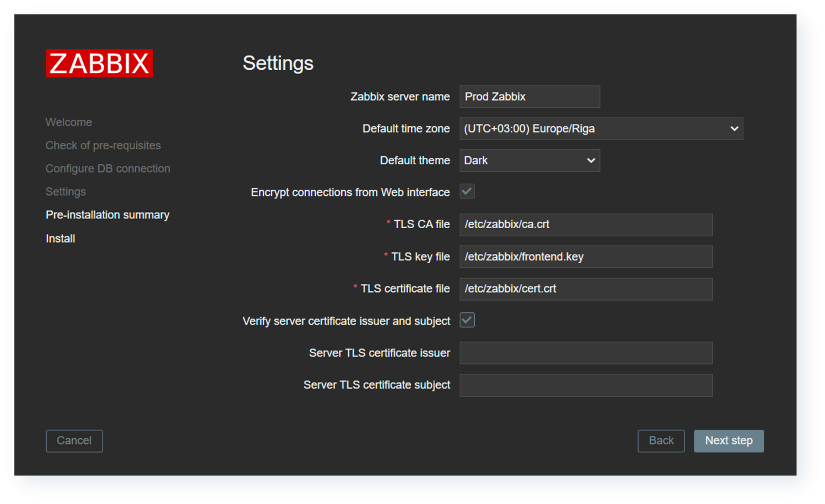Go to Configure DB connection step
Image resolution: width=825 pixels, height=504 pixels.
pyautogui.click(x=107, y=168)
